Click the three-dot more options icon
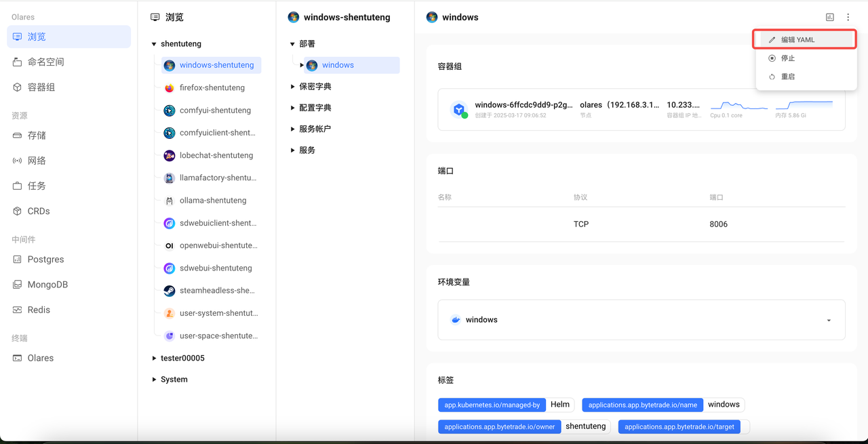Viewport: 868px width, 444px height. pos(848,18)
